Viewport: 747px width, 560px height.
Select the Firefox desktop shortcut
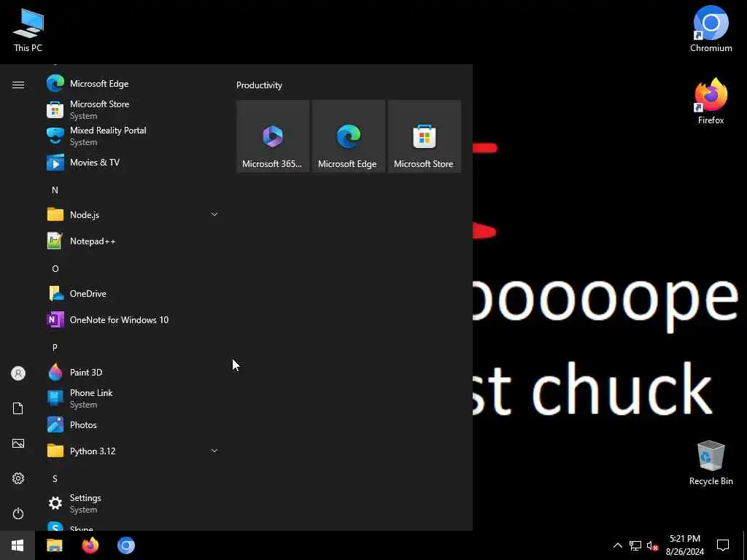(711, 101)
